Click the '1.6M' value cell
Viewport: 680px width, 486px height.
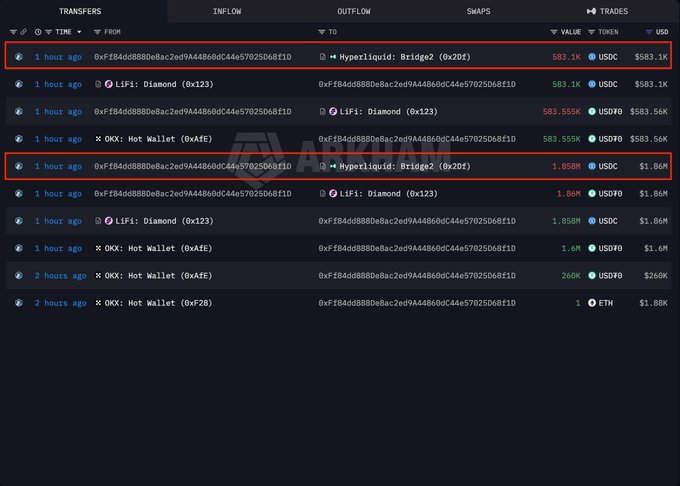pos(571,248)
